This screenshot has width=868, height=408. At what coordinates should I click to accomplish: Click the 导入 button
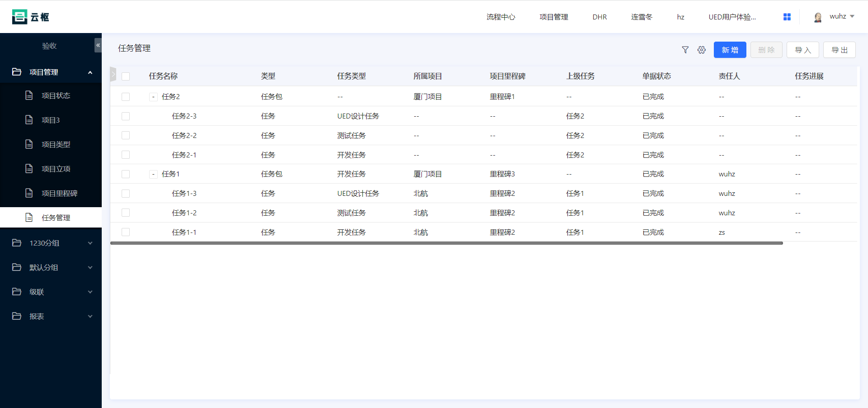pyautogui.click(x=803, y=50)
